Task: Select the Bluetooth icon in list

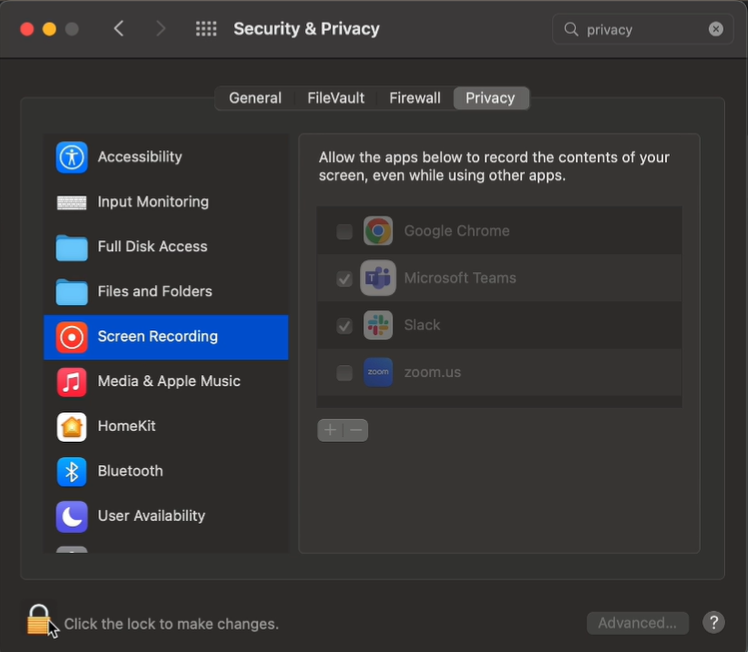Action: click(72, 471)
